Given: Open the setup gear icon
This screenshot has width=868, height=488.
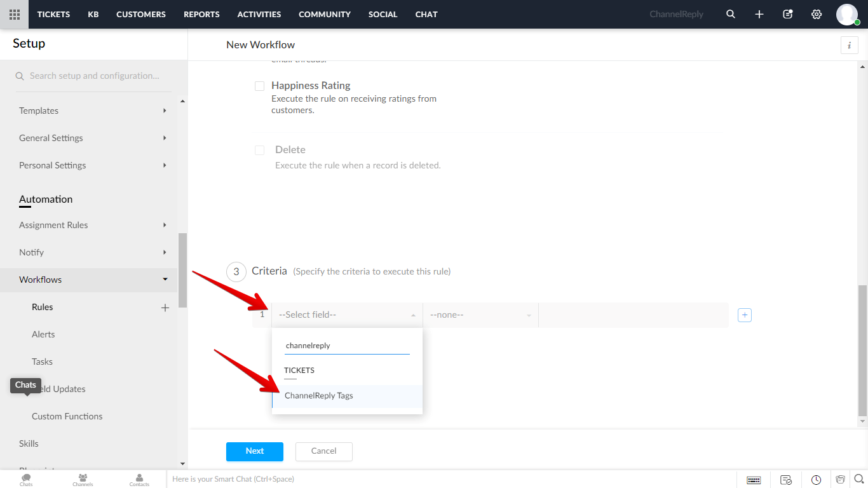Looking at the screenshot, I should click(817, 14).
